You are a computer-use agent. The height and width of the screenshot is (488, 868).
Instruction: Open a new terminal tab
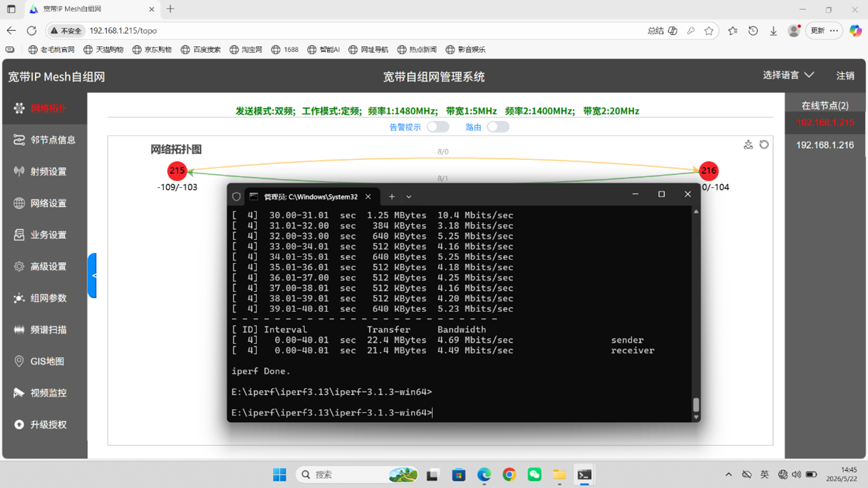click(392, 197)
